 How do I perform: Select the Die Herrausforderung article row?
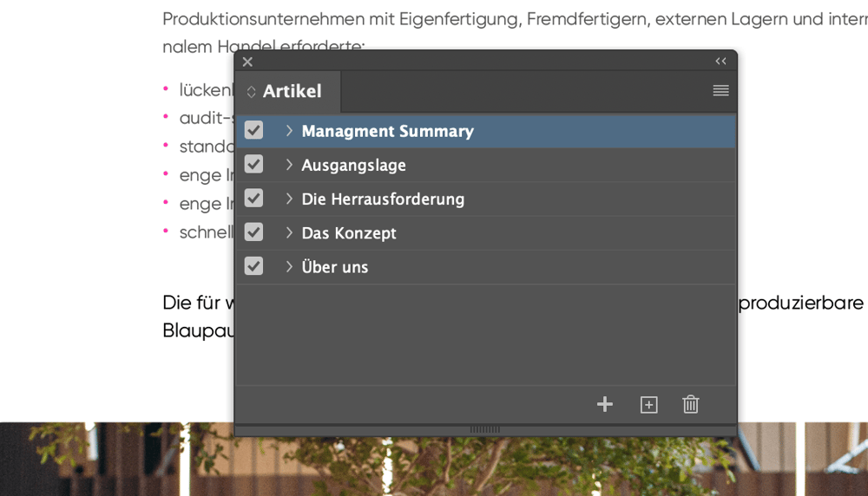click(485, 199)
